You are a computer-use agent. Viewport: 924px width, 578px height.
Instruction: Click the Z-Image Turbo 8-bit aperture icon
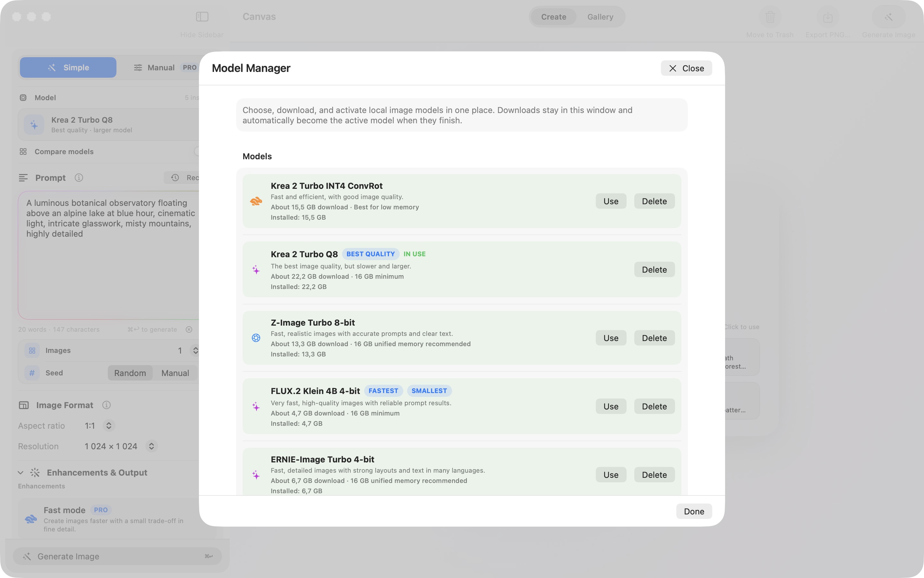(x=256, y=338)
